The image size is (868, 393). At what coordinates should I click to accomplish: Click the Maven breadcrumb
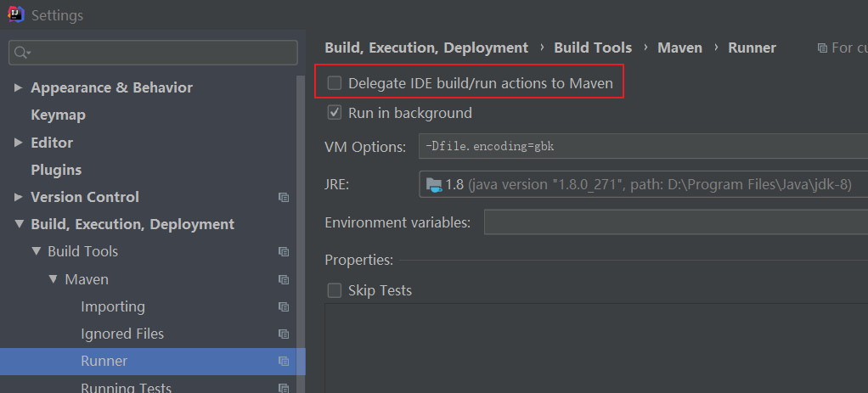tap(679, 48)
